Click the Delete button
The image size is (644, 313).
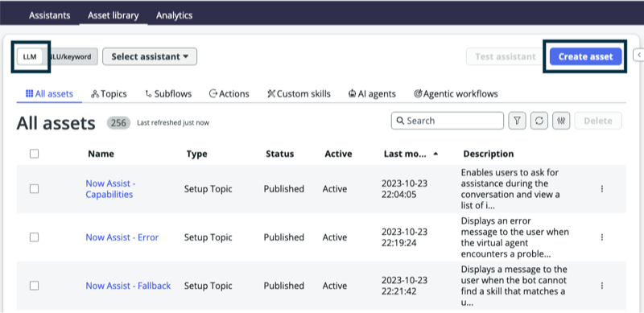[598, 121]
